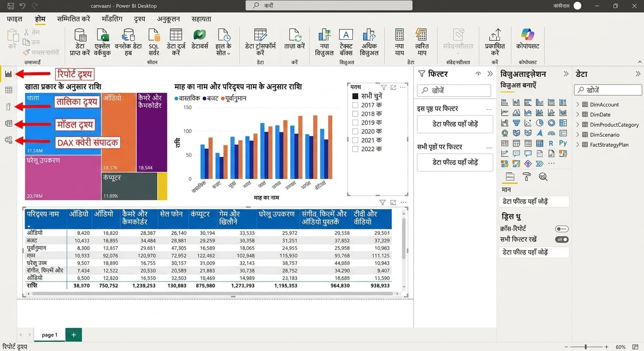Check the 2022 slicer checkbox
Image resolution: width=644 pixels, height=351 pixels.
(355, 149)
